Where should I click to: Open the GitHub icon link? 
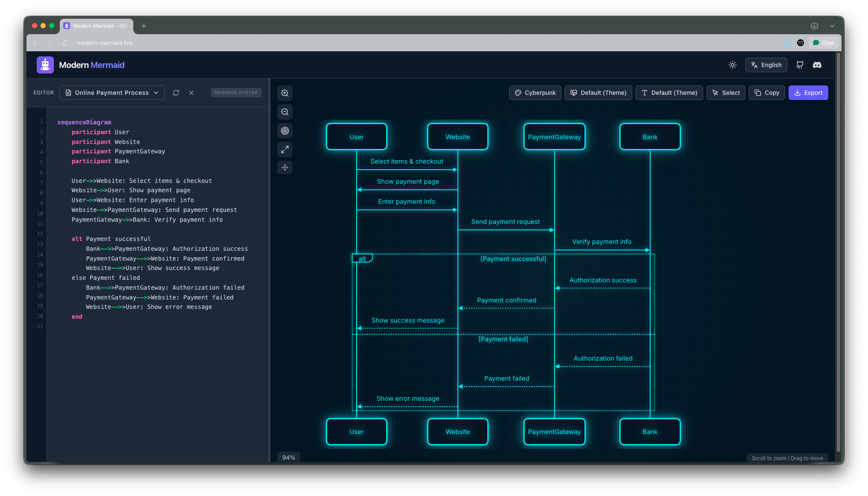(x=800, y=65)
